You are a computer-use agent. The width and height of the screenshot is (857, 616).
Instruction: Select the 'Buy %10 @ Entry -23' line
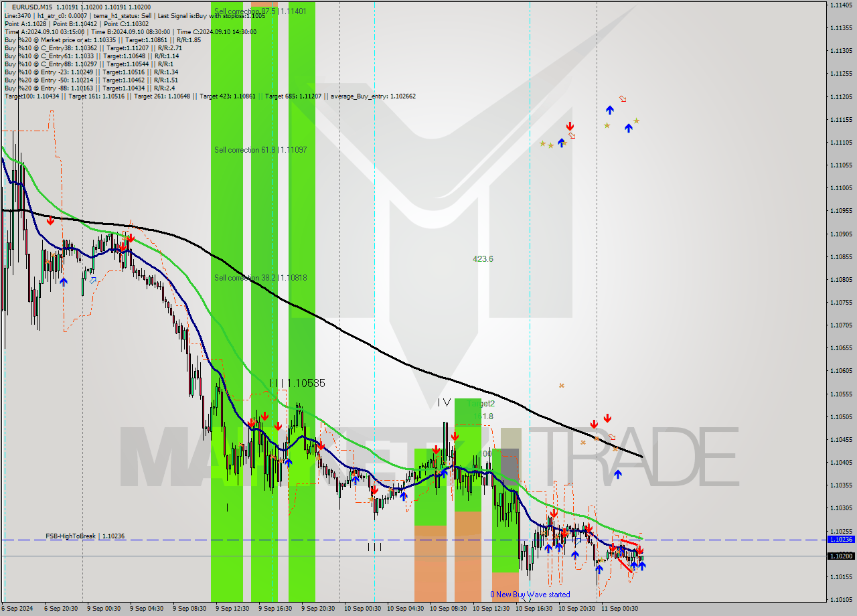(91, 72)
